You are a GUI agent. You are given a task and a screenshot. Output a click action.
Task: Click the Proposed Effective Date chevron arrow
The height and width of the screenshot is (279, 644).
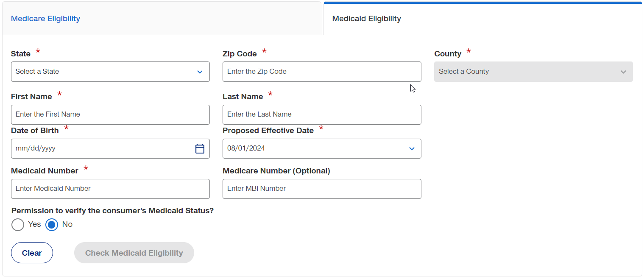[x=411, y=149]
